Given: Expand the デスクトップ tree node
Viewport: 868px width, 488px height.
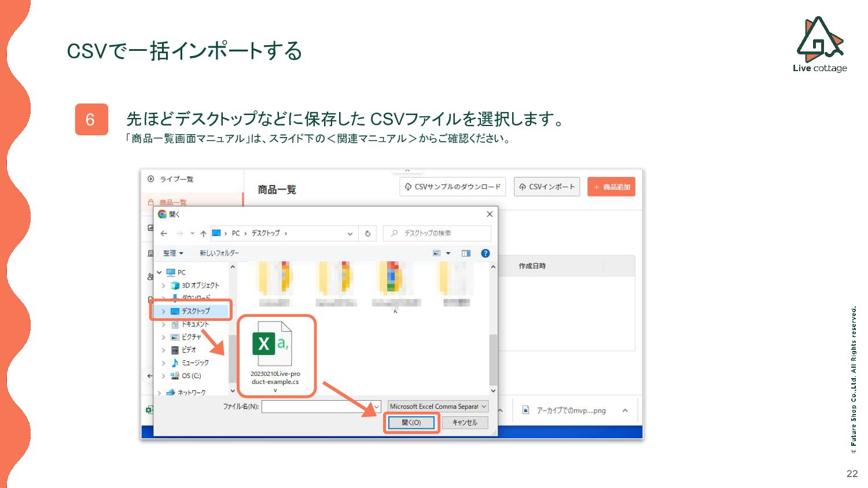Looking at the screenshot, I should tap(163, 311).
